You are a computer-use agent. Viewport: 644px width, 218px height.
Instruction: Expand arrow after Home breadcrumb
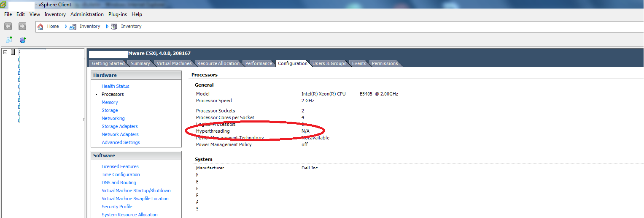coord(66,26)
